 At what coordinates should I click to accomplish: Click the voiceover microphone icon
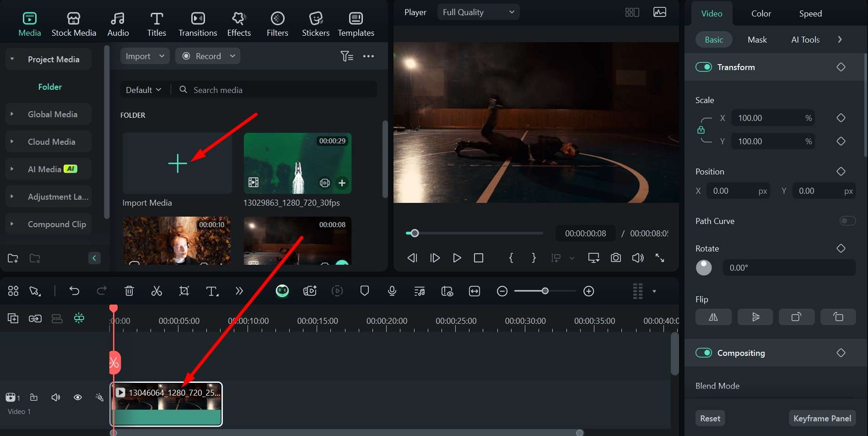(392, 291)
